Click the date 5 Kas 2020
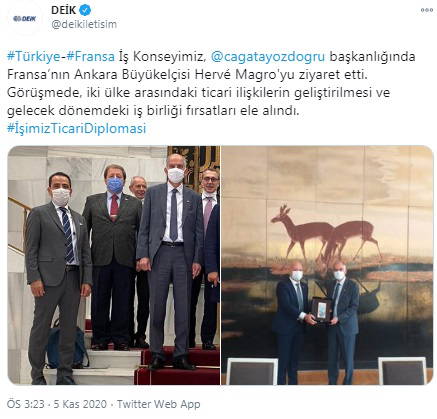 [80, 404]
